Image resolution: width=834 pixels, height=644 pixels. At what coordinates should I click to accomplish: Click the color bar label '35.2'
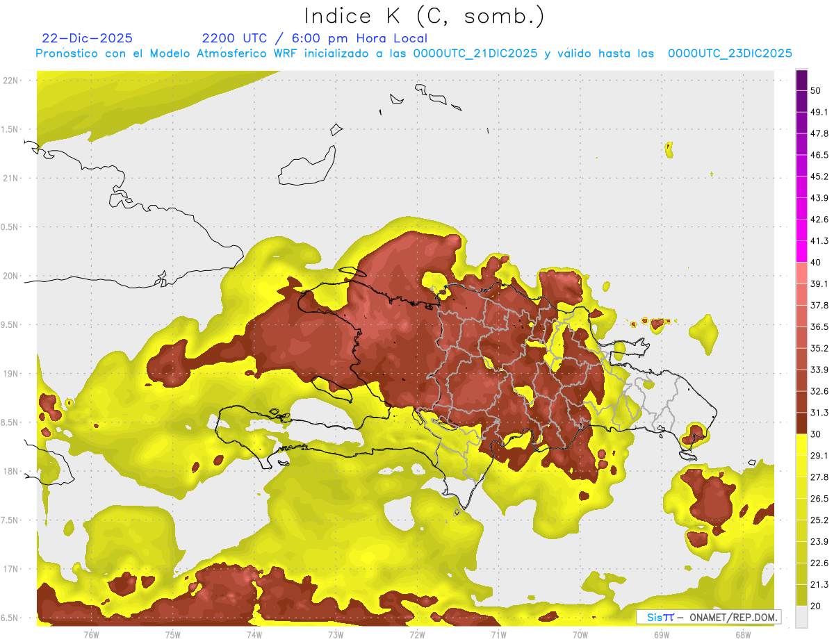pos(819,348)
